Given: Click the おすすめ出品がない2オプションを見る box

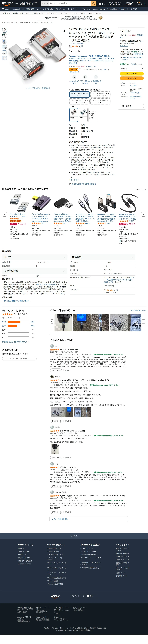Looking at the screenshot, I should click(93, 115).
